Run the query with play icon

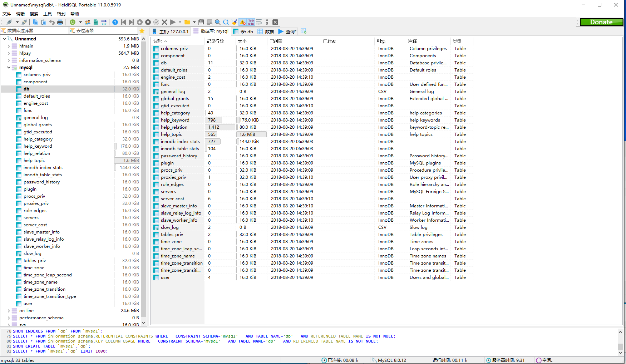coord(173,22)
